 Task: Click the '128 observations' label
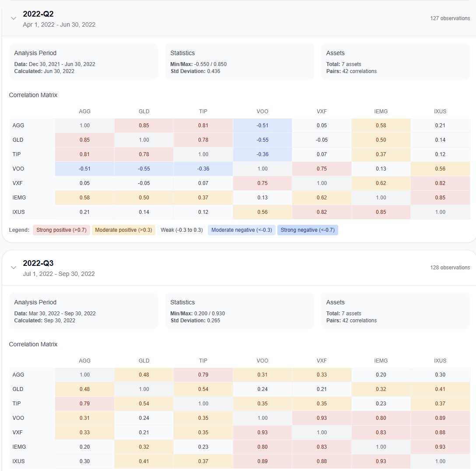tap(450, 267)
